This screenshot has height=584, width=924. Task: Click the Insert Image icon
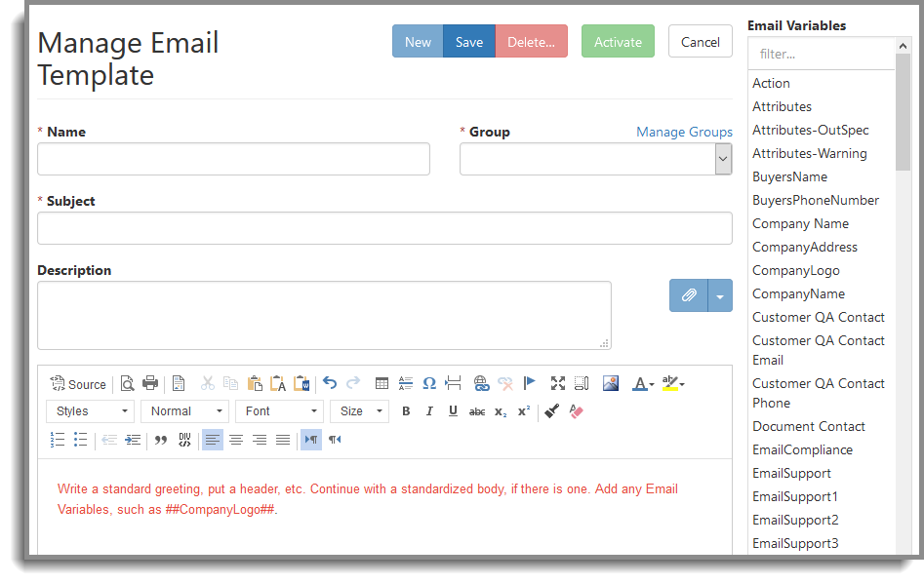[x=611, y=384]
